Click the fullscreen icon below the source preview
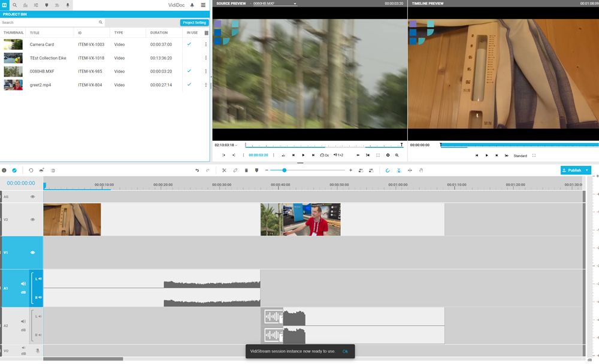This screenshot has height=364, width=599. point(378,155)
